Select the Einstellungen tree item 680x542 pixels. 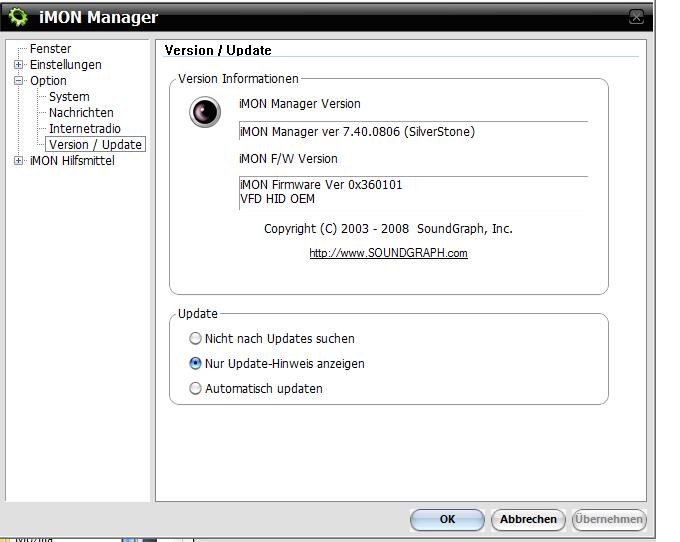point(65,65)
